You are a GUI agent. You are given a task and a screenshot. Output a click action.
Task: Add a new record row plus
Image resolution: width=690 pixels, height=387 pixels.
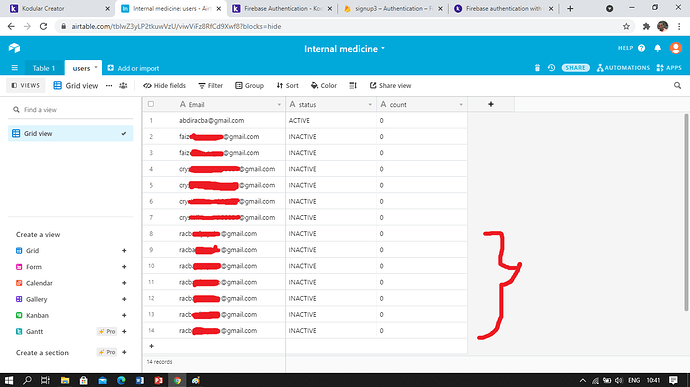pyautogui.click(x=151, y=346)
